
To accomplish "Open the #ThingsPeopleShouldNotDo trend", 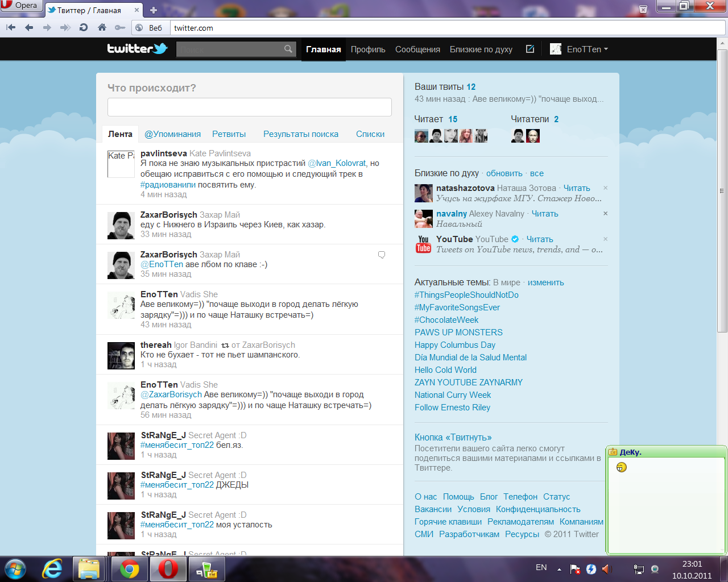I will click(466, 295).
